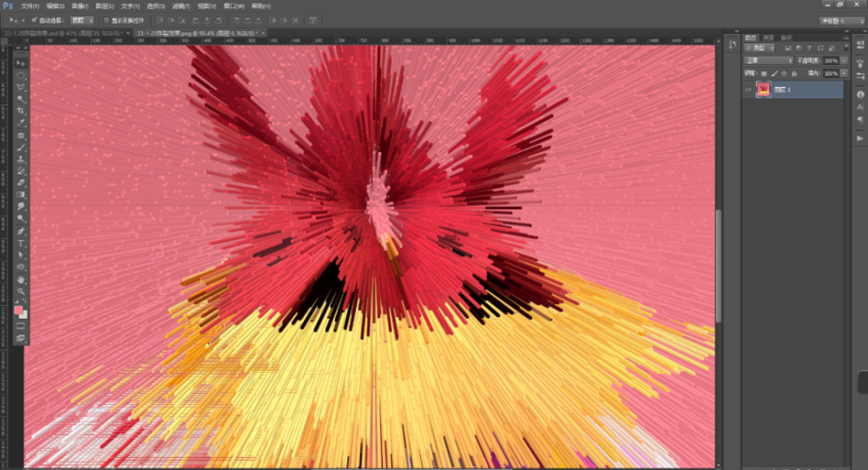
Task: Select the Clone Stamp tool
Action: tap(21, 159)
